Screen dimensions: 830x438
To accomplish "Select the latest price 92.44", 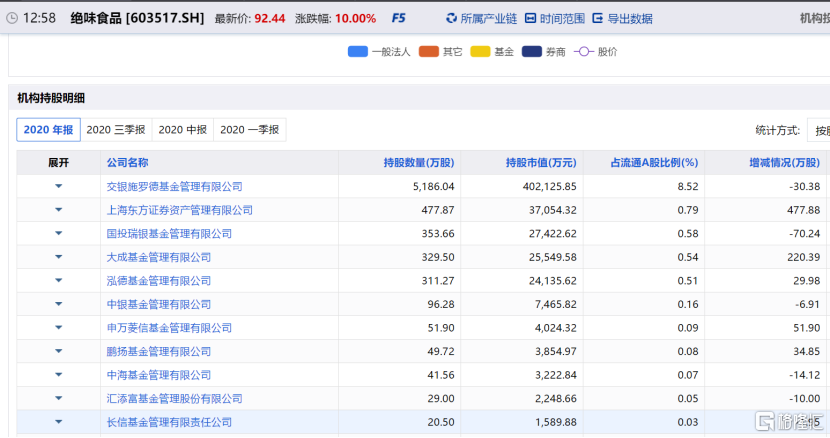I will click(269, 19).
